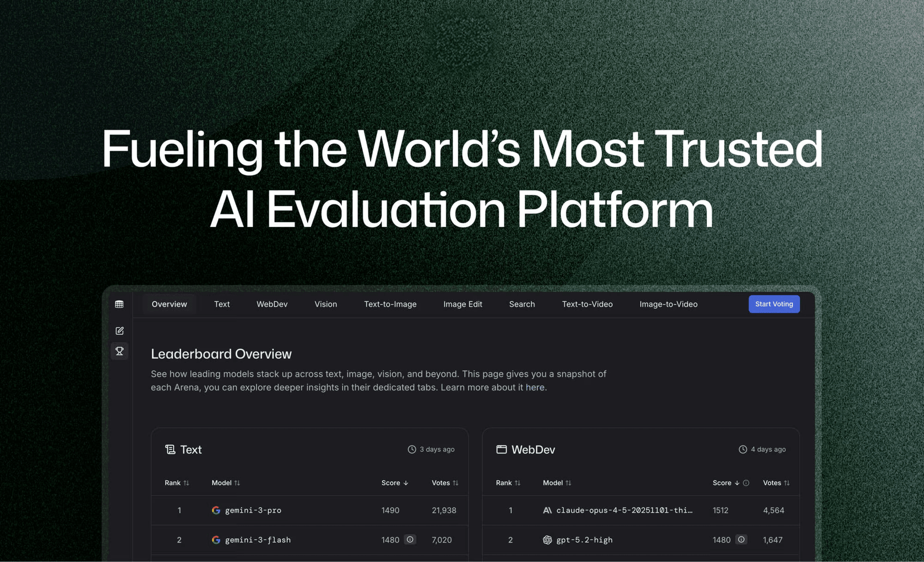This screenshot has height=562, width=924.
Task: Select the Image-to-Video tab
Action: coord(669,304)
